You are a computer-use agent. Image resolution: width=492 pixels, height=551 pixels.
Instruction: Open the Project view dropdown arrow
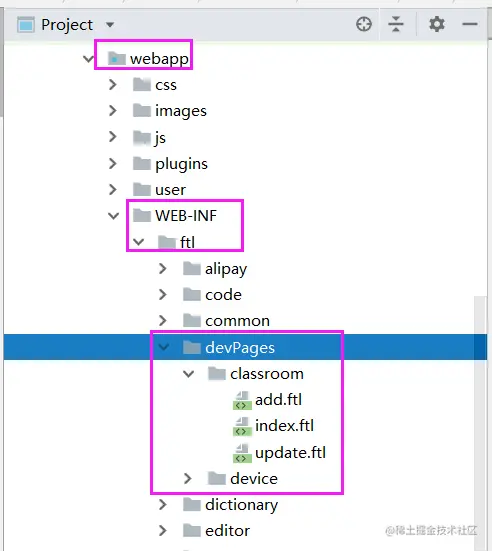point(110,25)
